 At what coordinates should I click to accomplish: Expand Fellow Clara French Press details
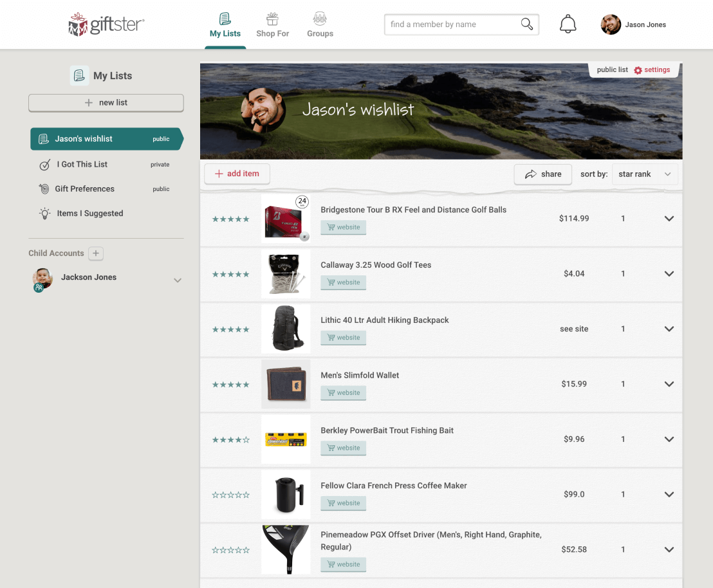click(669, 494)
